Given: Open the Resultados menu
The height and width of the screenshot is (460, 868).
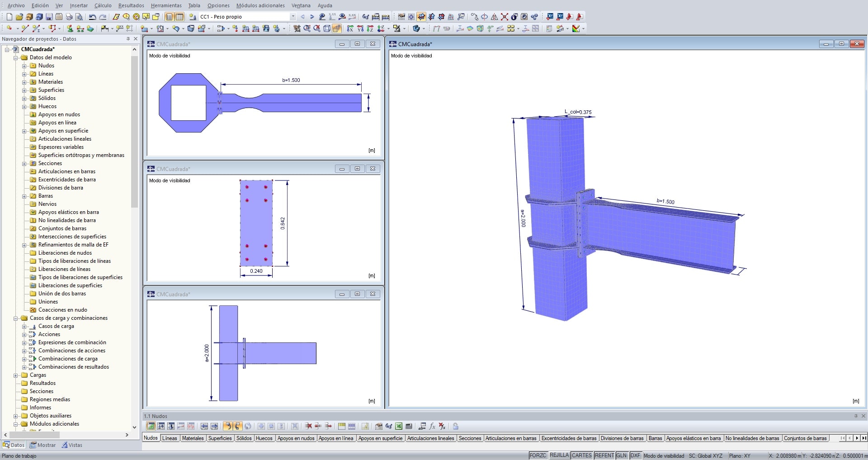Looking at the screenshot, I should pyautogui.click(x=131, y=5).
